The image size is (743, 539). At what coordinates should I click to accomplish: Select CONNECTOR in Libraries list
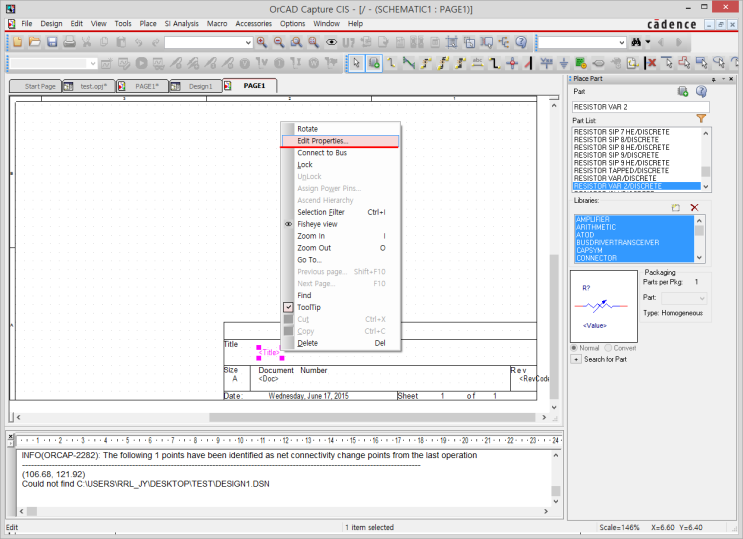click(x=634, y=258)
